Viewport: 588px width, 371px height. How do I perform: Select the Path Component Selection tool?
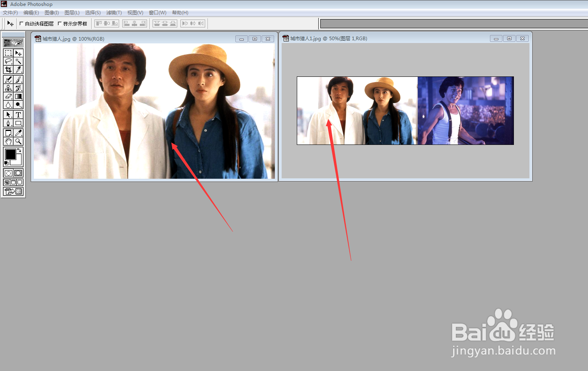pyautogui.click(x=8, y=115)
